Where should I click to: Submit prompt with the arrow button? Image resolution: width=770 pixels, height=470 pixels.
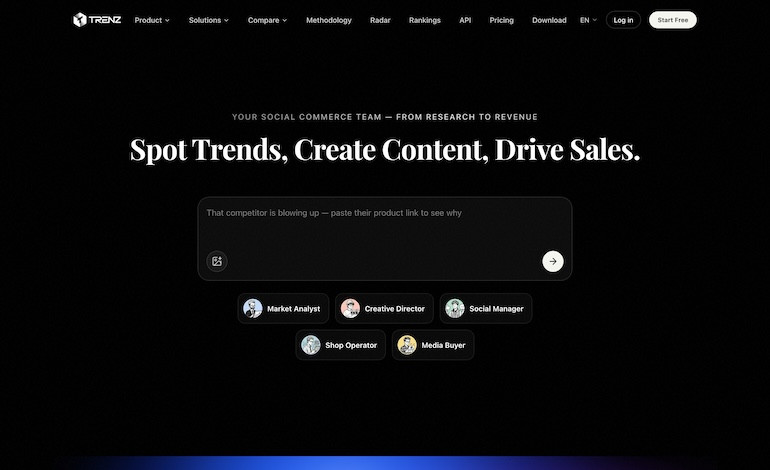pyautogui.click(x=552, y=261)
